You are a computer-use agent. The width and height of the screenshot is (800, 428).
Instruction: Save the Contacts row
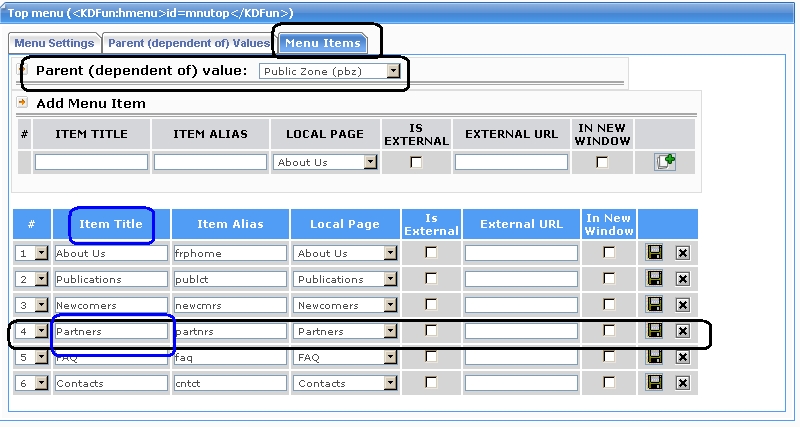click(656, 383)
